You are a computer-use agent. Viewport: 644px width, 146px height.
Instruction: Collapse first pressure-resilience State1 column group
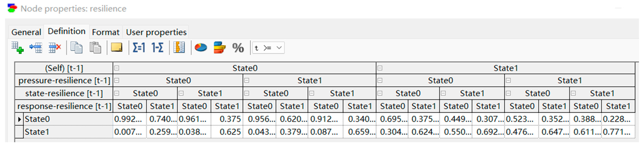(x=247, y=80)
